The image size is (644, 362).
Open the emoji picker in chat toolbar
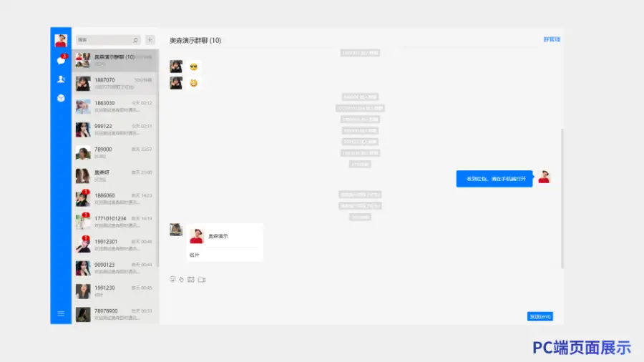[x=172, y=279]
